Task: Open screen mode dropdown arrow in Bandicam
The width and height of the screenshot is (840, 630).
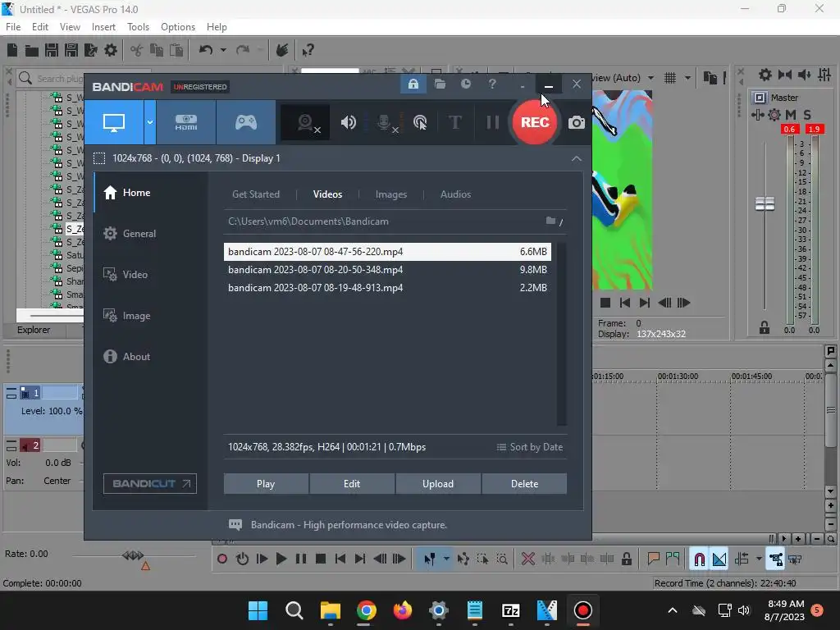Action: 150,123
